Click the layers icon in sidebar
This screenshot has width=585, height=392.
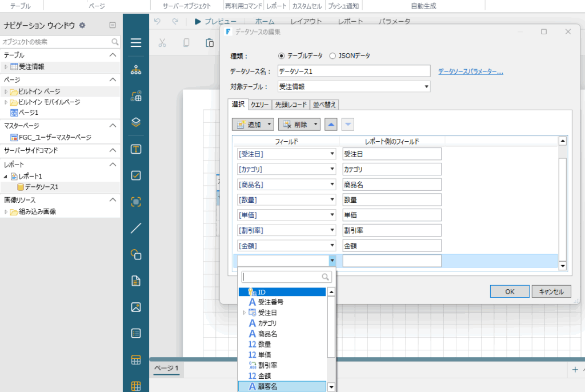pyautogui.click(x=136, y=122)
